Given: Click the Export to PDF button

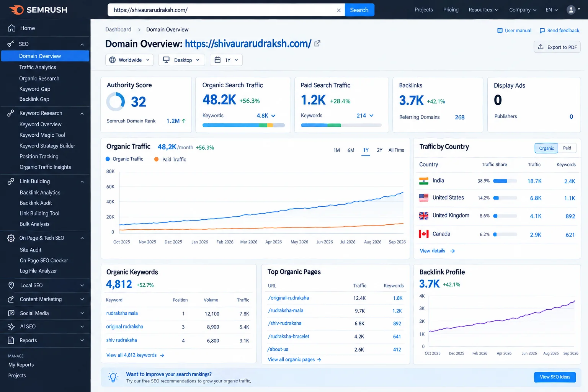Looking at the screenshot, I should click(557, 47).
